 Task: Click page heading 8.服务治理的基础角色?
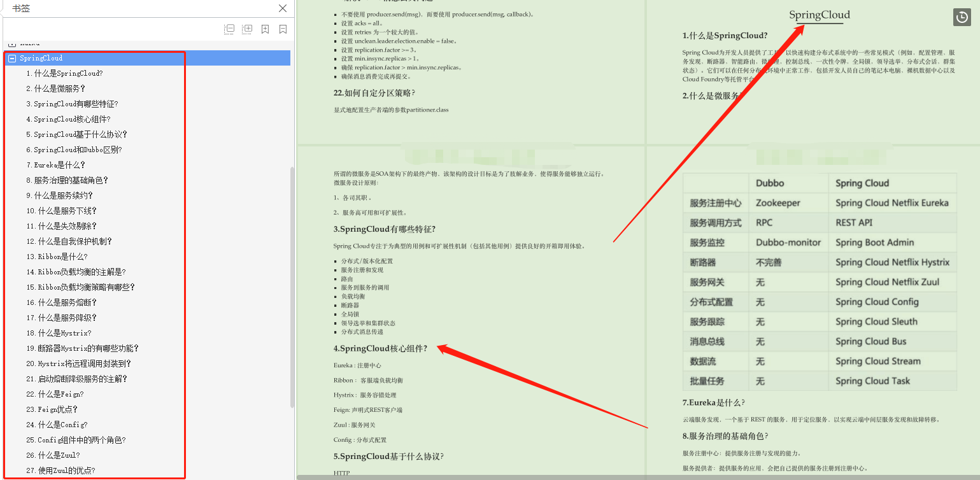click(x=725, y=436)
